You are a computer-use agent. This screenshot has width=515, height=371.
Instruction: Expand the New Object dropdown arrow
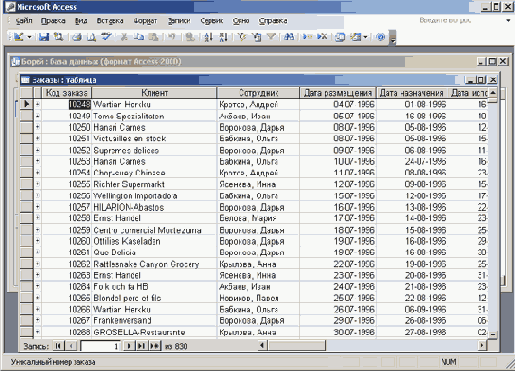[365, 37]
